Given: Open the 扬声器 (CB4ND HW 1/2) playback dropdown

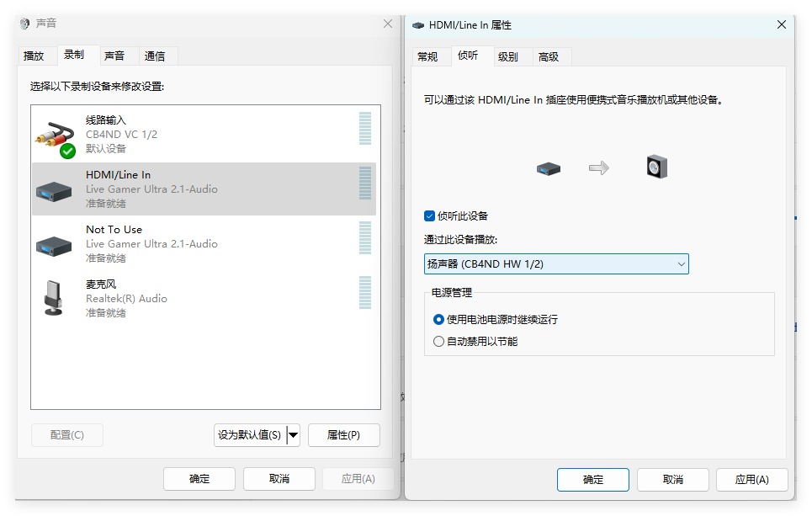Looking at the screenshot, I should pos(556,263).
